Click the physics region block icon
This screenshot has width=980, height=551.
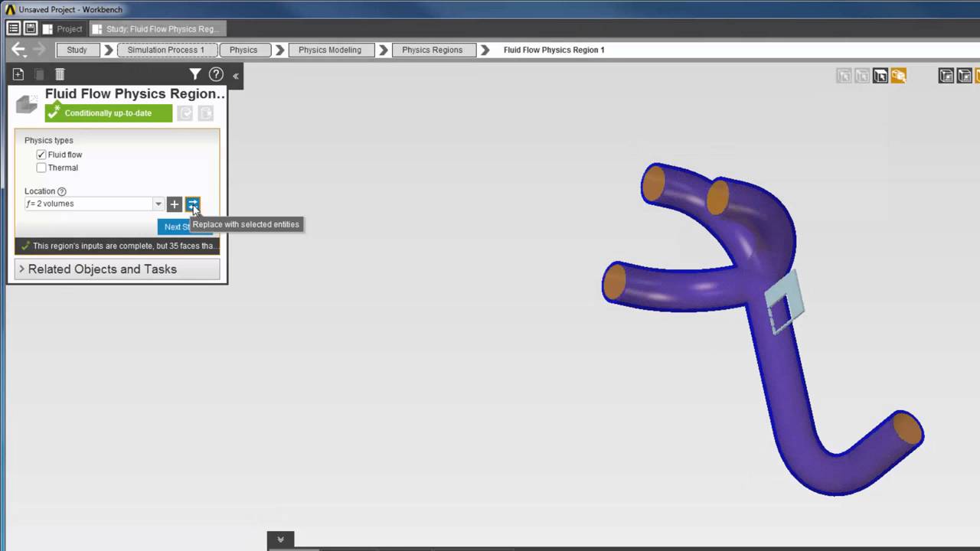tap(27, 104)
